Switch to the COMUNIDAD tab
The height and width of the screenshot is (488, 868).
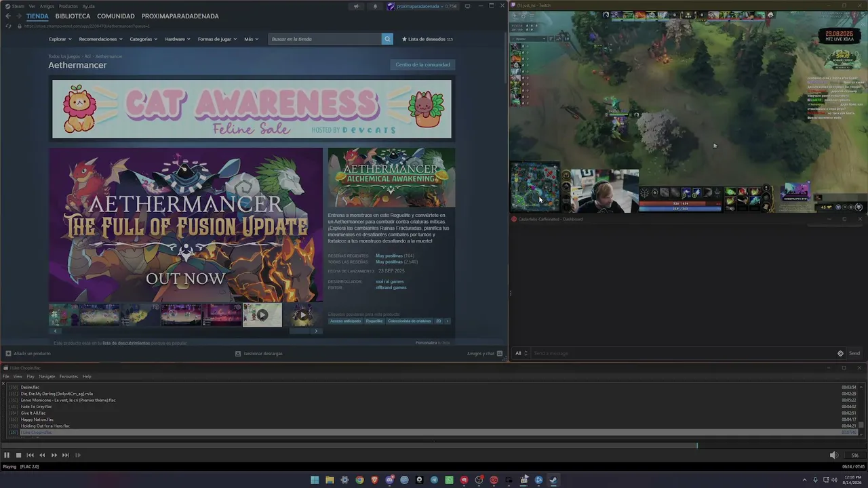[x=116, y=16]
